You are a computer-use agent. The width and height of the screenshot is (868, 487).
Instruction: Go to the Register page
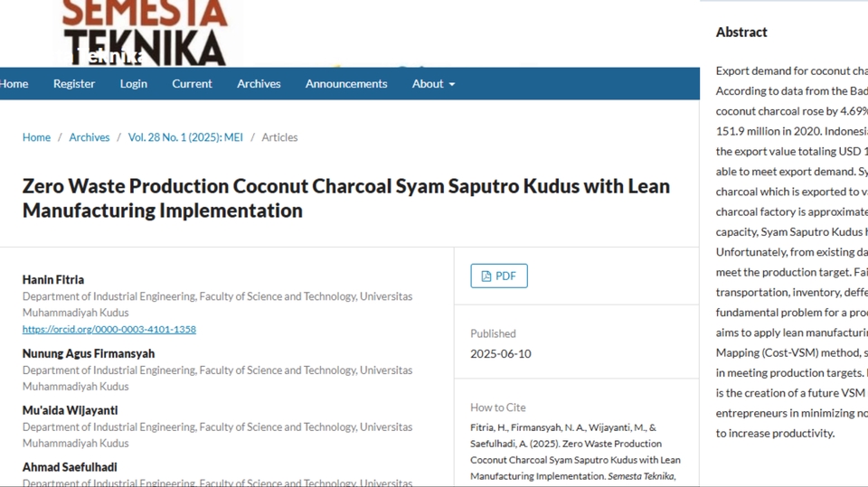[74, 84]
